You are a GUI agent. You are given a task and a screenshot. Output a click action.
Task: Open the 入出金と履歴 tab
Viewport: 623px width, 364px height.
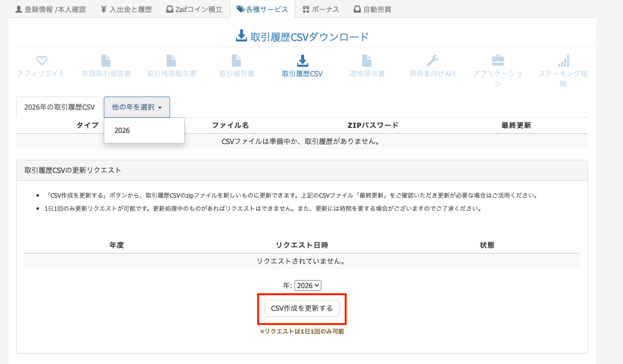pyautogui.click(x=126, y=9)
